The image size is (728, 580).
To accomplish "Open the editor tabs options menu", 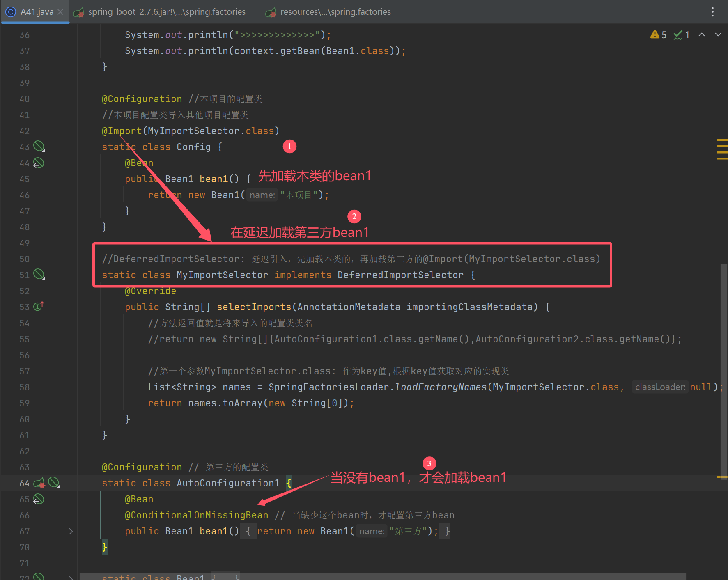I will pyautogui.click(x=713, y=12).
